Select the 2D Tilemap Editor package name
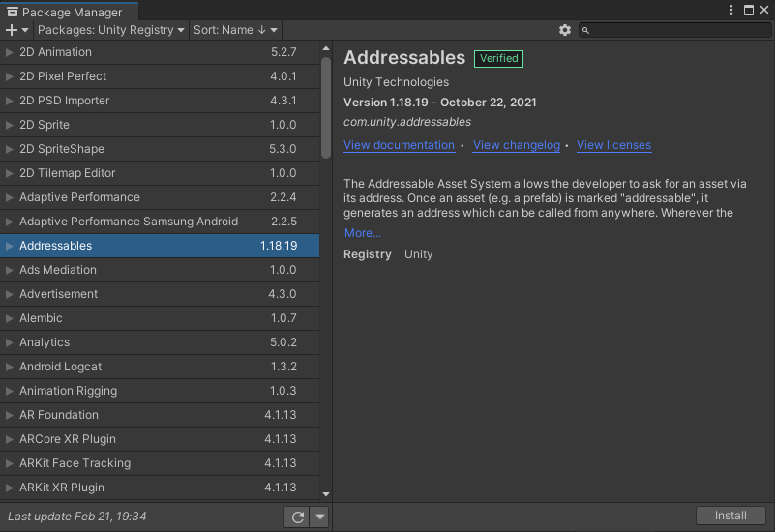Screen dimensions: 775x532 67,173
